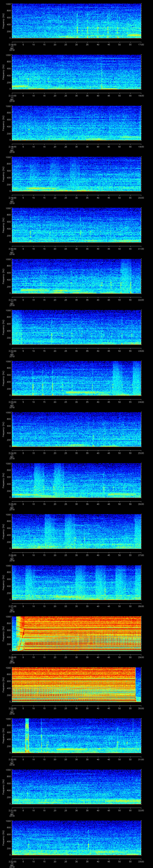Viewport: 153px width, 868px height.
Task: Click the 2:20:00 time axis label
Action: pyautogui.click(x=12, y=249)
